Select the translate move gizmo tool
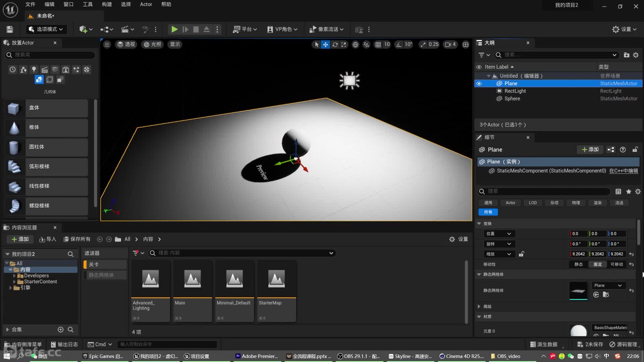Image resolution: width=644 pixels, height=362 pixels. pos(326,45)
